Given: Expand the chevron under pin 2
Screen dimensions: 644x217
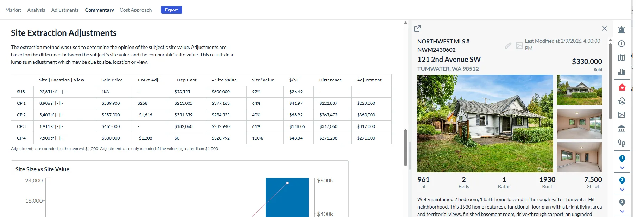Looking at the screenshot, I should 622,190.
